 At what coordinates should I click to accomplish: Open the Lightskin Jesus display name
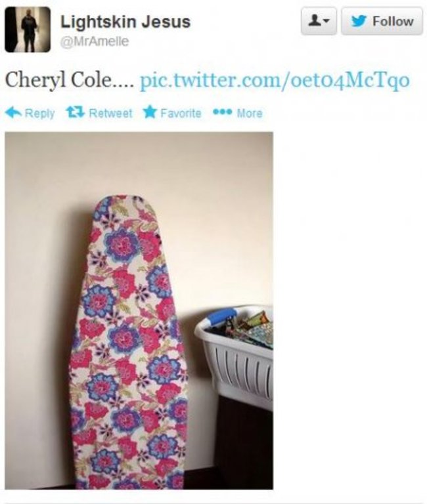pos(125,22)
